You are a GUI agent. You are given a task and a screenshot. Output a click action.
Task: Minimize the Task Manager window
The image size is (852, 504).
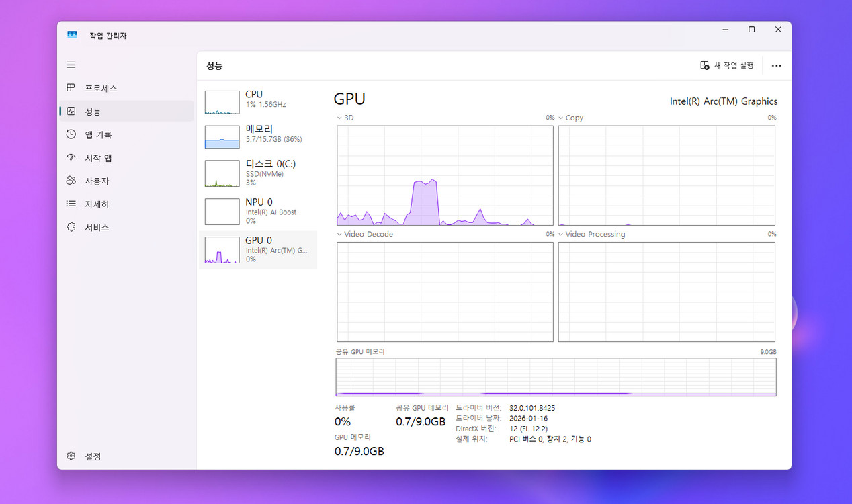coord(726,30)
